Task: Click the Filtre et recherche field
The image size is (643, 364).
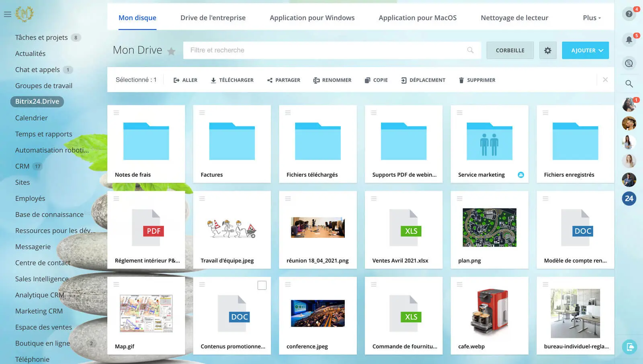Action: coord(326,51)
